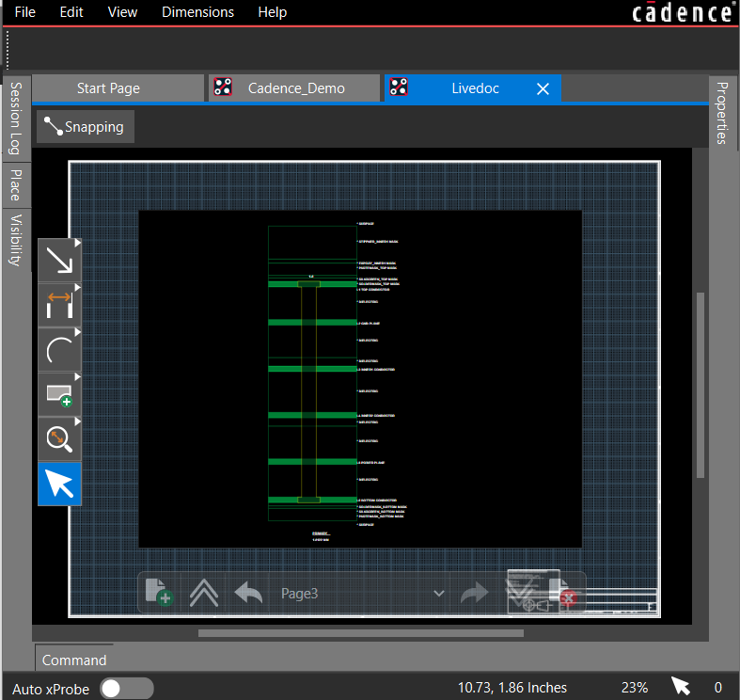Select the add view rectangle tool
The image size is (740, 700).
click(59, 394)
